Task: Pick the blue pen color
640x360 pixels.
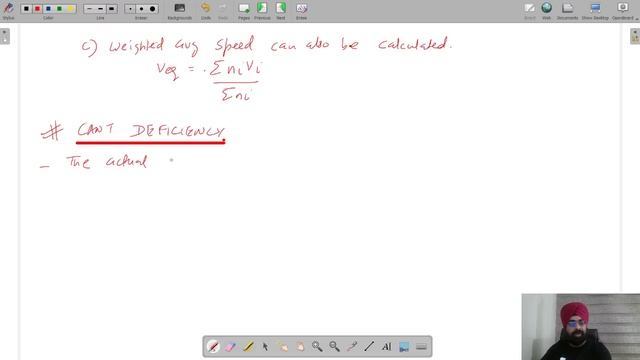Action: point(49,9)
